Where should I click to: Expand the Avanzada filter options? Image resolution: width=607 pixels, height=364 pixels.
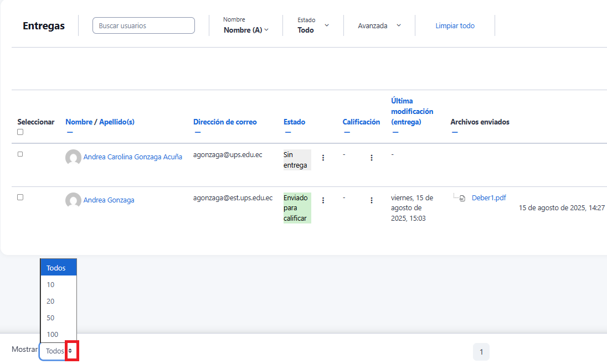click(x=379, y=25)
